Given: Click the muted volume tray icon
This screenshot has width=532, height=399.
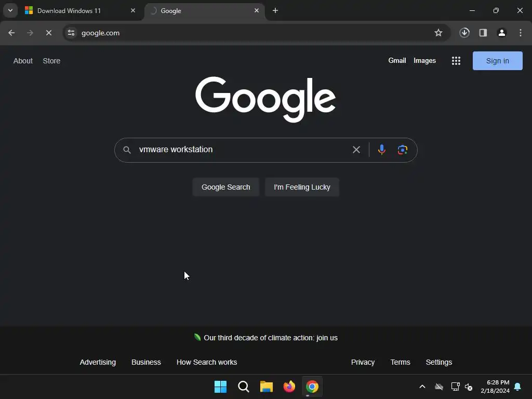Looking at the screenshot, I should [469, 387].
